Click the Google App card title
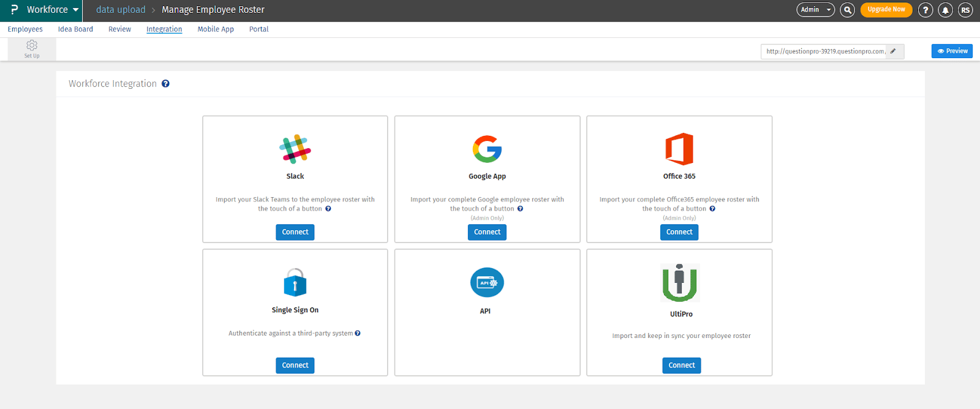This screenshot has height=409, width=980. (x=487, y=176)
